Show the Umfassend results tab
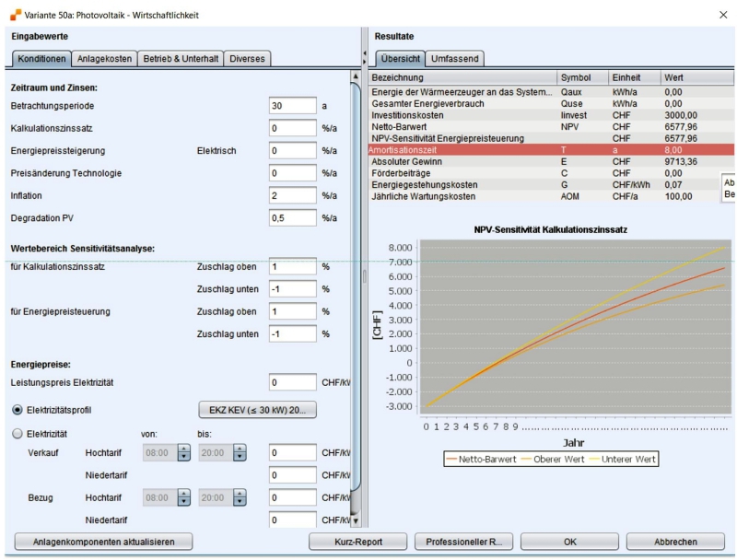Screen dimensions: 737x560 pyautogui.click(x=454, y=59)
